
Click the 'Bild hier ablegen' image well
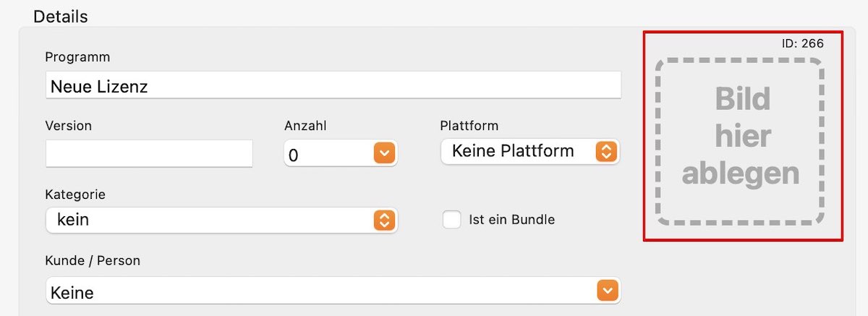pyautogui.click(x=740, y=141)
